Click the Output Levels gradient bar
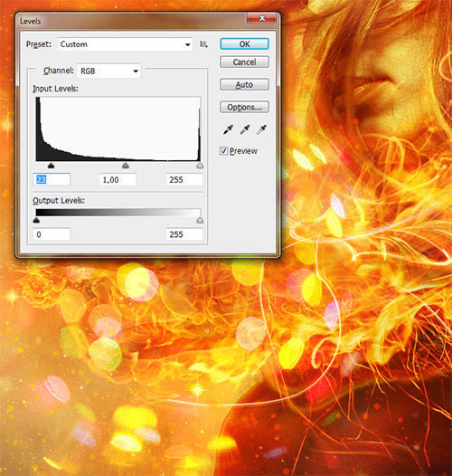Image resolution: width=452 pixels, height=476 pixels. [x=118, y=212]
